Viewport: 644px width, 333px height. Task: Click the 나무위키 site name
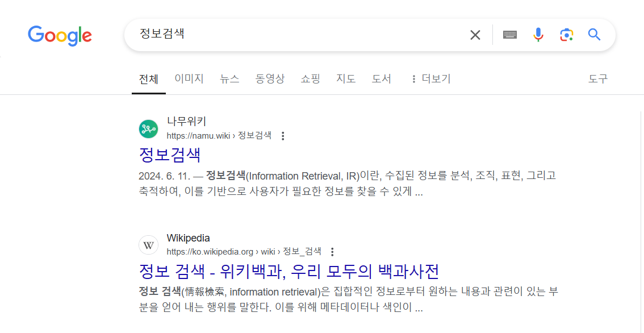[x=186, y=122]
